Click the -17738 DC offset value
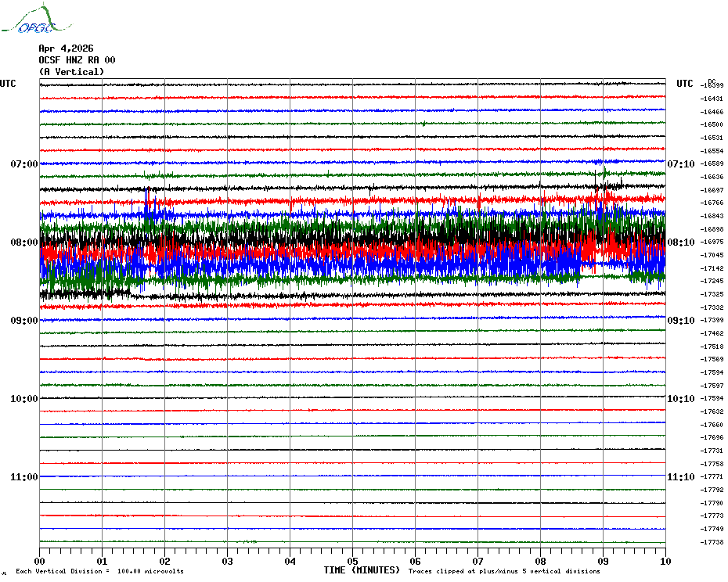 click(712, 542)
